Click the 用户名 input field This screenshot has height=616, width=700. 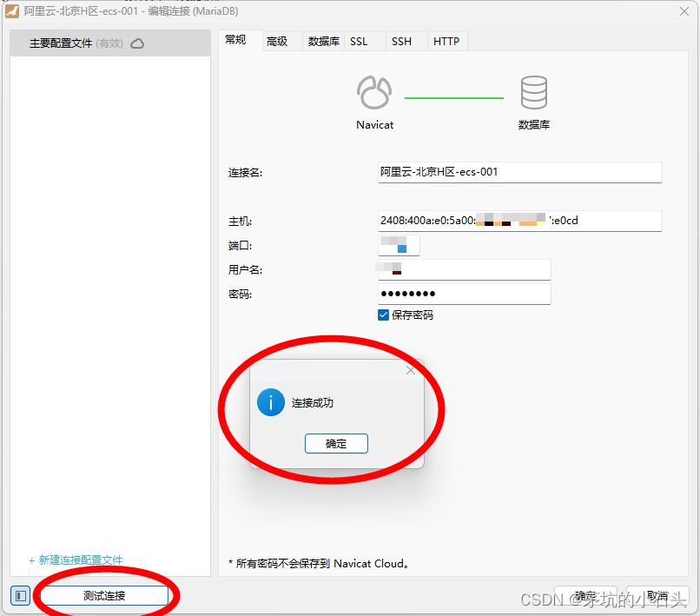(x=465, y=269)
